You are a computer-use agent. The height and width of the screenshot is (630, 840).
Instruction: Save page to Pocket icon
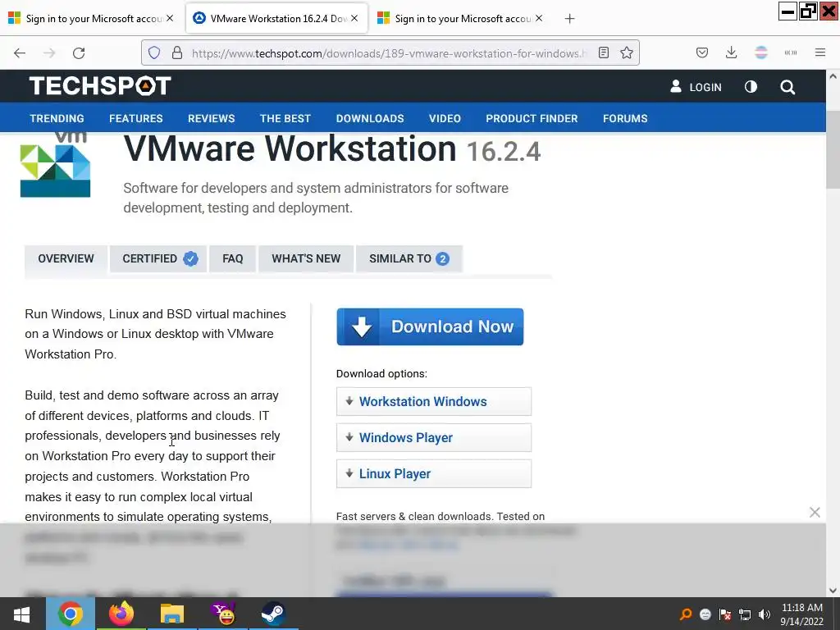(x=702, y=53)
